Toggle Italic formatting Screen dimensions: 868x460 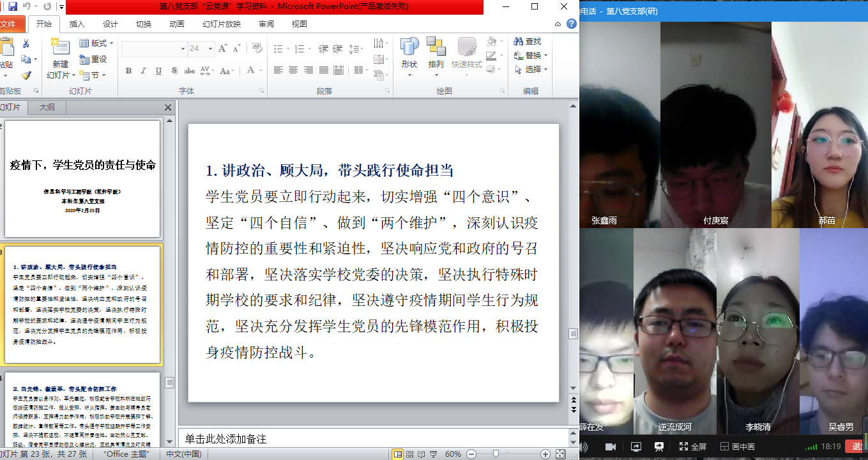144,71
